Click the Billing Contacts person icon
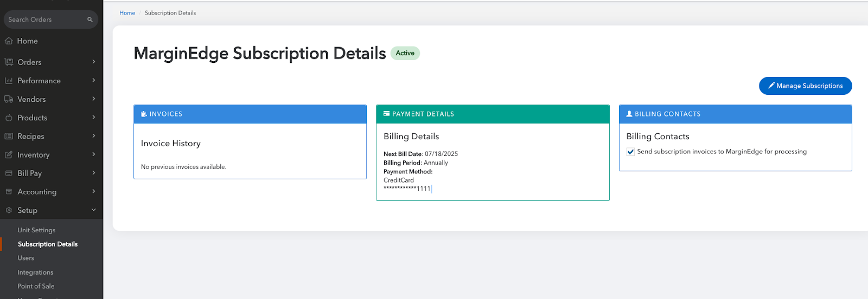Screen dimensions: 868x299 629,114
